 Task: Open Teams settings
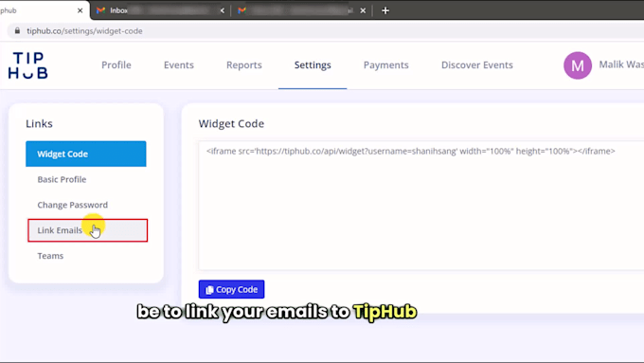point(50,256)
